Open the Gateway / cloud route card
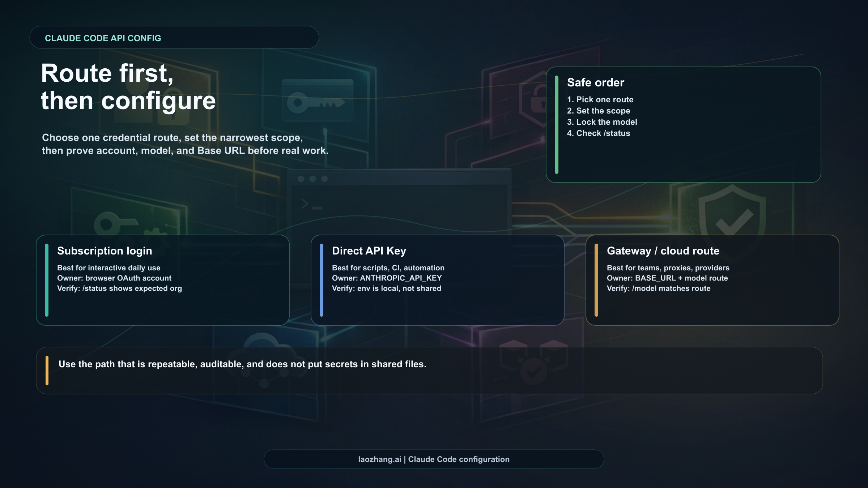Viewport: 868px width, 488px height. click(x=663, y=251)
